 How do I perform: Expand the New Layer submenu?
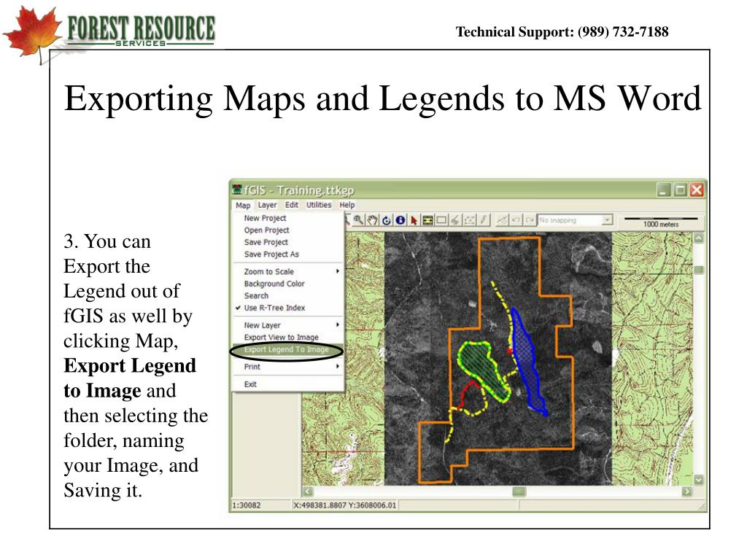[287, 325]
